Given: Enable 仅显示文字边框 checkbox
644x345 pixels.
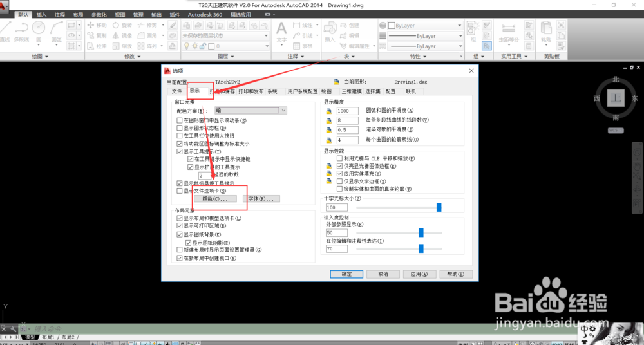Looking at the screenshot, I should [339, 181].
